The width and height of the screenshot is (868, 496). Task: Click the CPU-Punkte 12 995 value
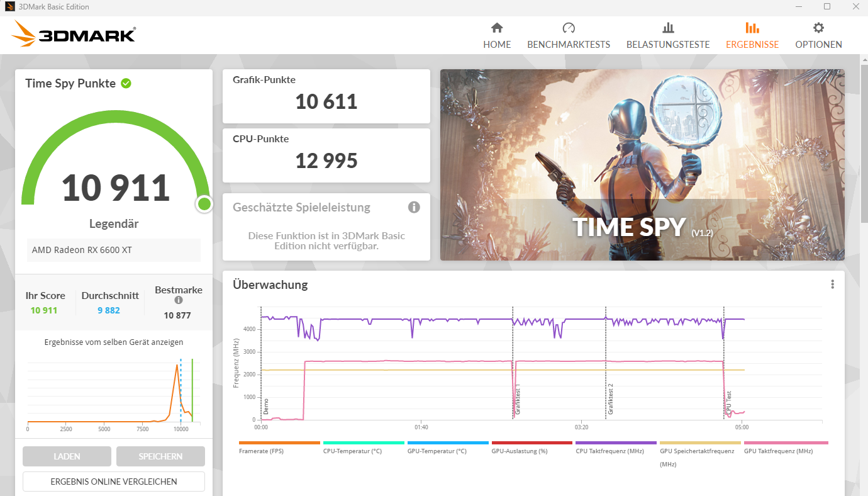[x=326, y=161]
